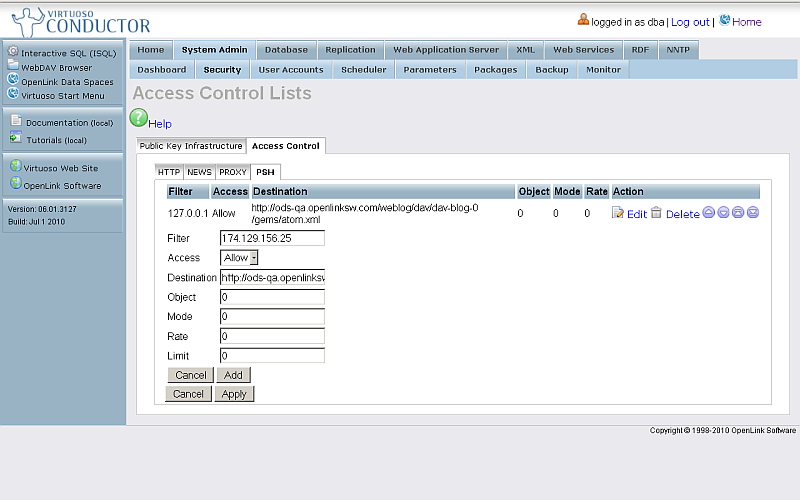
Task: Open Interactive SQL (ISQL) link
Action: click(x=68, y=53)
